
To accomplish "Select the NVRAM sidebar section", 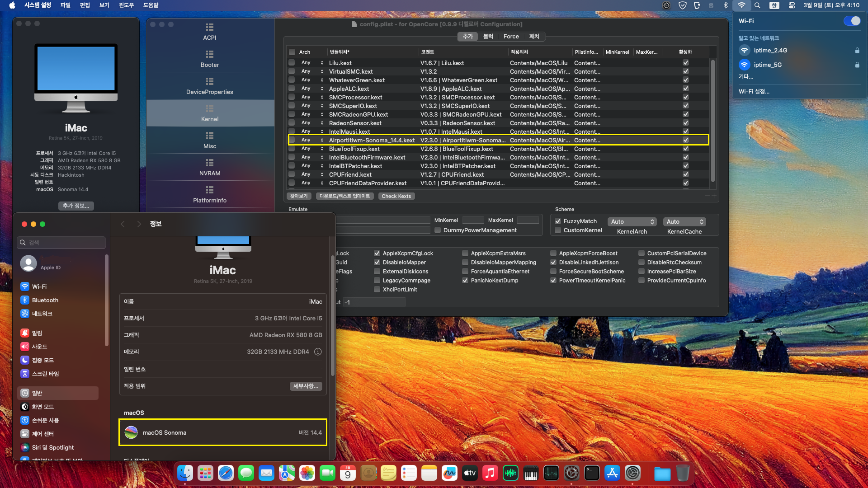I will pos(210,167).
